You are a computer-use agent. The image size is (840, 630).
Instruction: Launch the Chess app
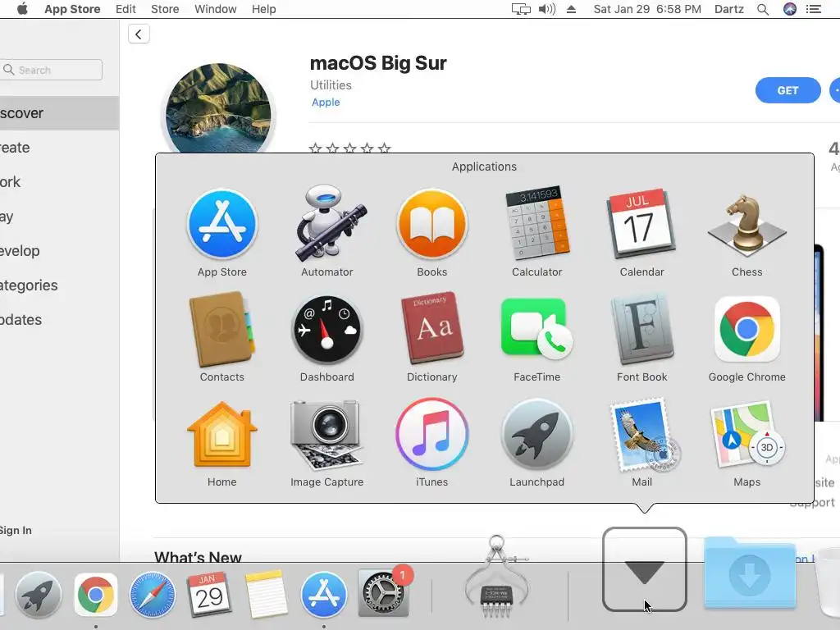pyautogui.click(x=746, y=226)
